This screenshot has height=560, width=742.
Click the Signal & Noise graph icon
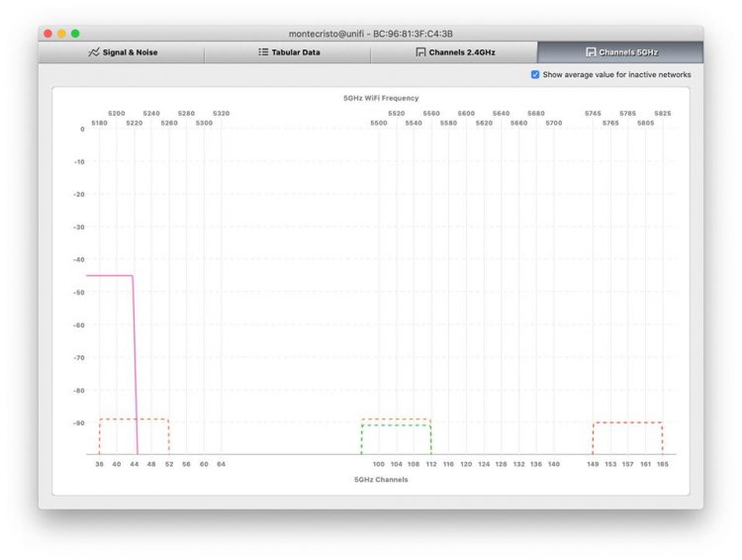[94, 52]
